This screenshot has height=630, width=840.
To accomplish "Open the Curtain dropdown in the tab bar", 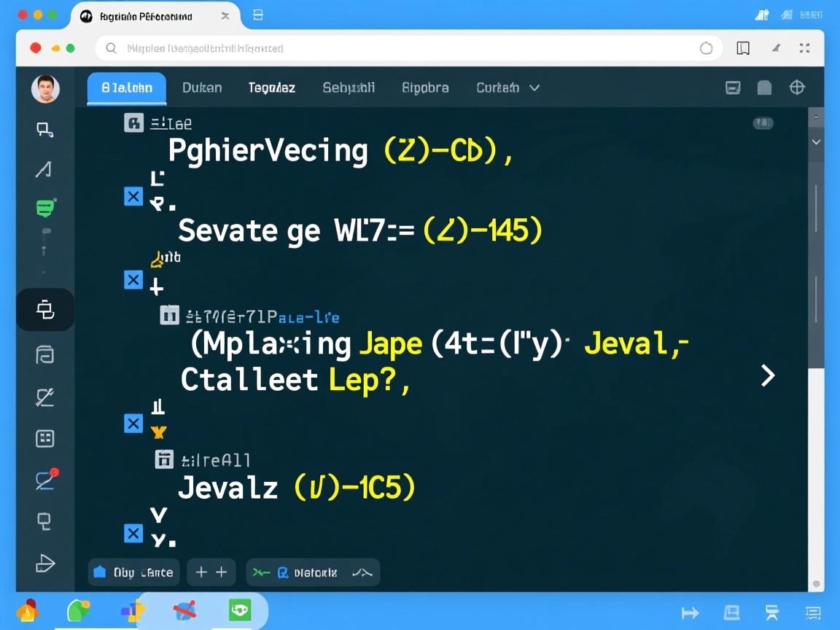I will [508, 87].
